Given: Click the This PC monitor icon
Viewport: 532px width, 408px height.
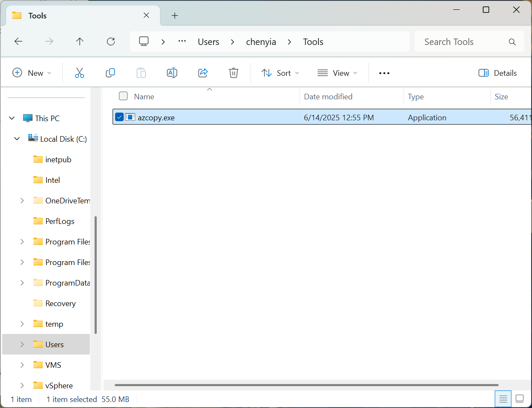Looking at the screenshot, I should pos(28,118).
